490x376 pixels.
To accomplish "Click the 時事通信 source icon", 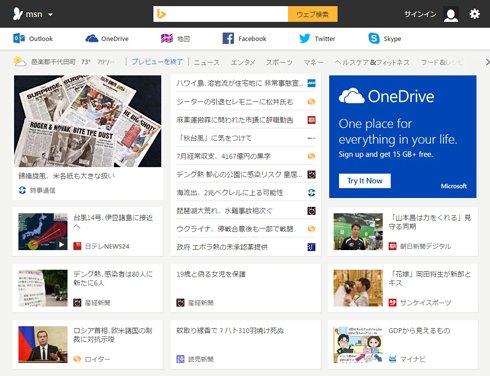I will tap(22, 190).
